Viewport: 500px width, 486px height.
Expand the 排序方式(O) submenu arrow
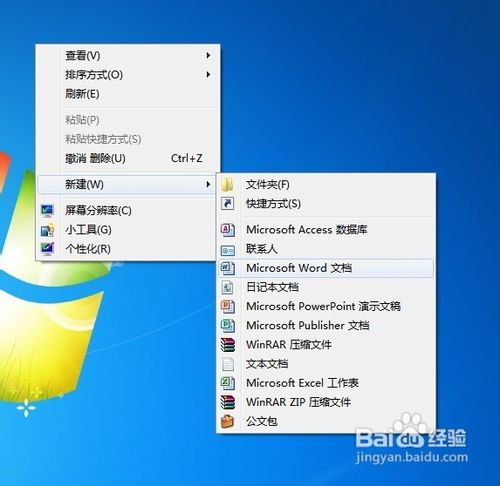(208, 74)
